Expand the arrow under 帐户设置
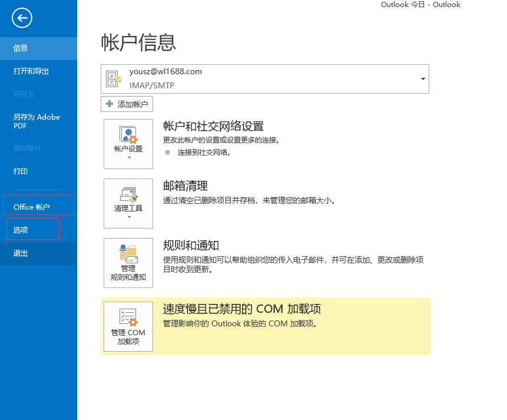Viewport: 507px width, 420px height. point(129,158)
